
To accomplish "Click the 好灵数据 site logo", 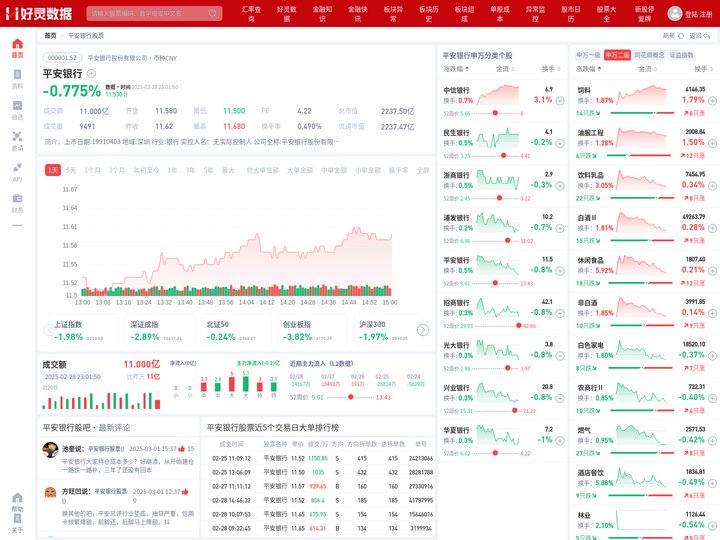I will click(x=39, y=13).
